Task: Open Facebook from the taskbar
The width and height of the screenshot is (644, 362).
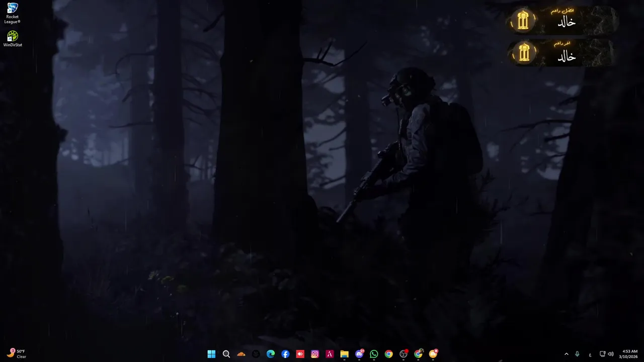Action: tap(285, 354)
